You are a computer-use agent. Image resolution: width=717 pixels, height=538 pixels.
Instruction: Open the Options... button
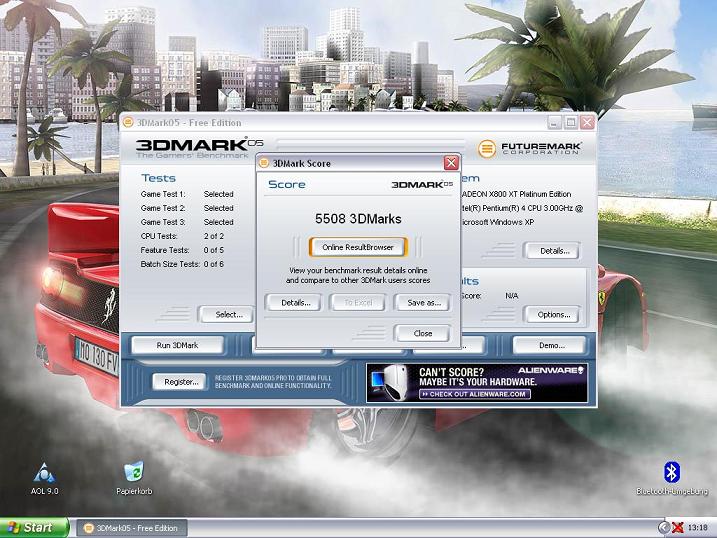click(x=553, y=314)
